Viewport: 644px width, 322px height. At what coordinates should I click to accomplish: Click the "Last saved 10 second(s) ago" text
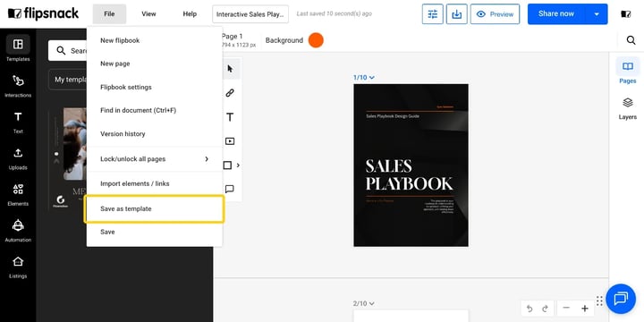(335, 13)
